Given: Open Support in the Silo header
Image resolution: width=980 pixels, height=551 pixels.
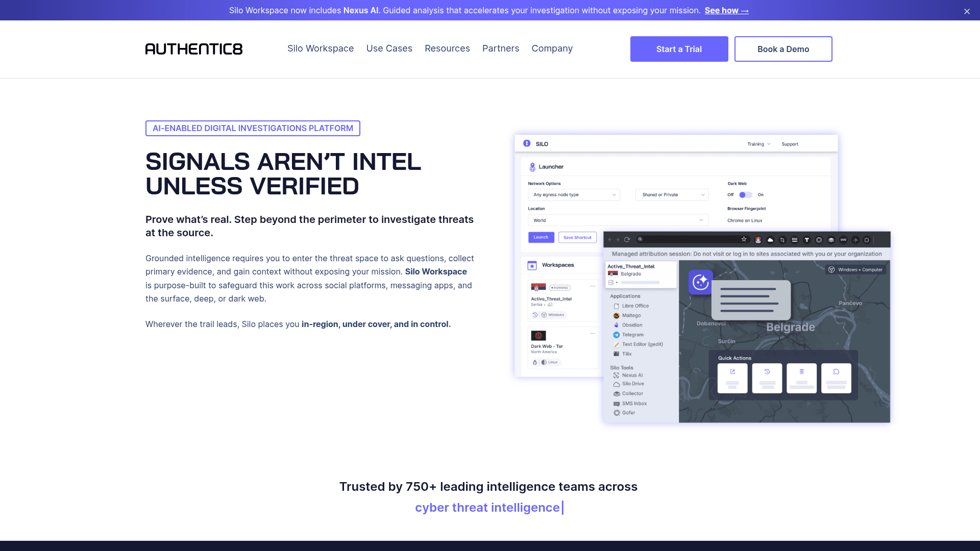Looking at the screenshot, I should [x=790, y=144].
